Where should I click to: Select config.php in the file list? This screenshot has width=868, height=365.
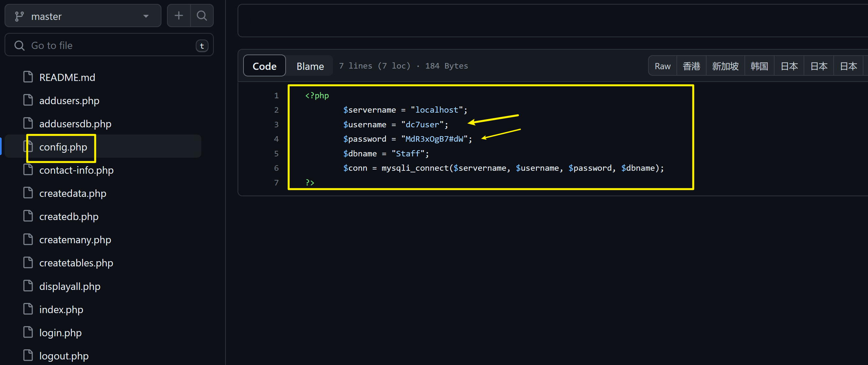coord(63,147)
